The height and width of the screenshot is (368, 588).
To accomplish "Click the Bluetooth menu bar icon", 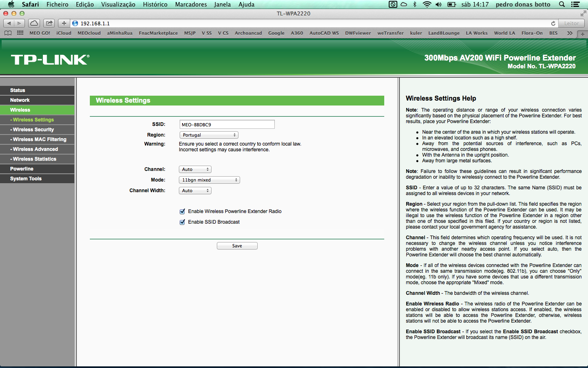I will [415, 4].
